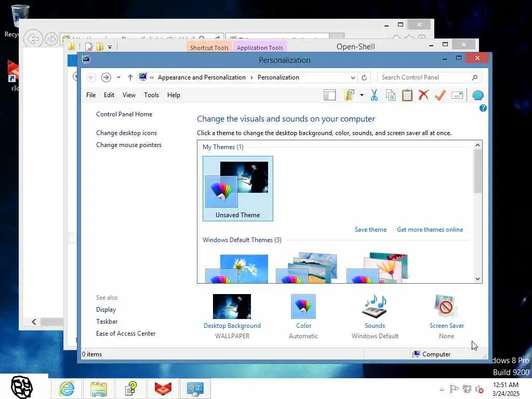Image resolution: width=532 pixels, height=399 pixels.
Task: Open Change desktop icons link
Action: tap(127, 133)
